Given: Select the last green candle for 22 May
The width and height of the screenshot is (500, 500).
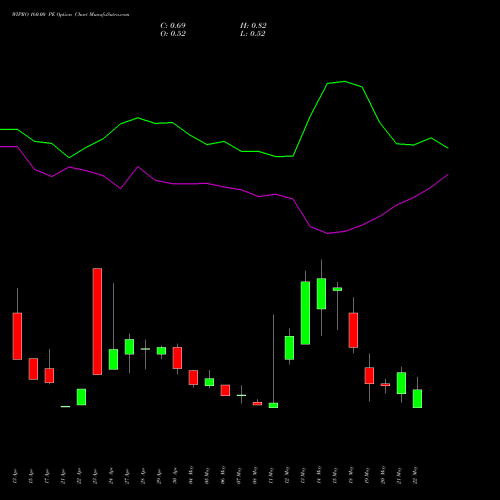Looking at the screenshot, I should (x=417, y=398).
